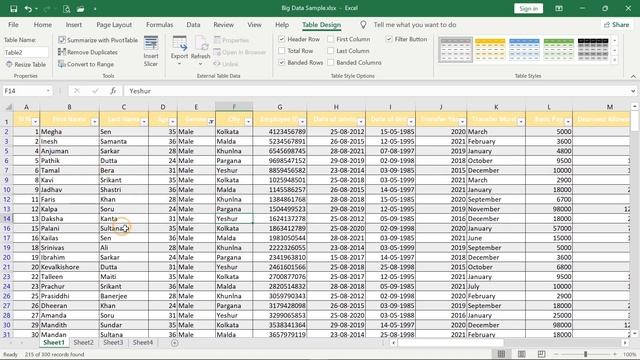Open the Last Name column filter dropdown
The image size is (640, 360).
[x=144, y=122]
